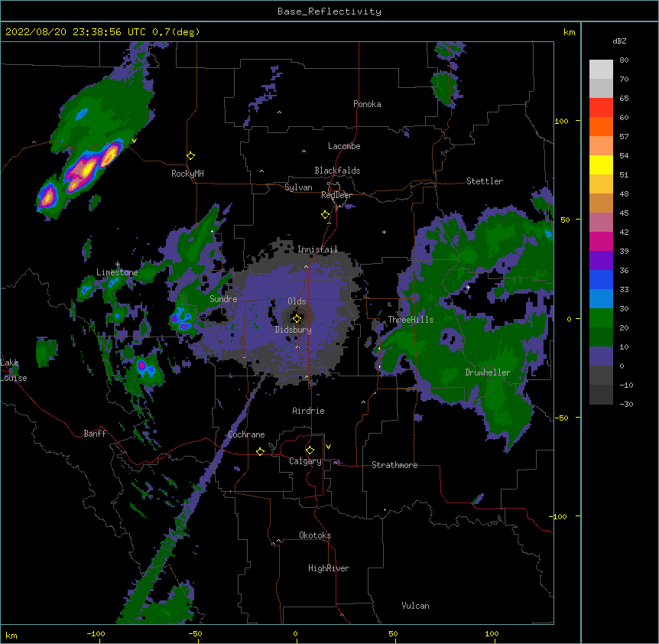The height and width of the screenshot is (644, 659).
Task: Click the 80 value on the dBZ legend
Action: coord(624,60)
